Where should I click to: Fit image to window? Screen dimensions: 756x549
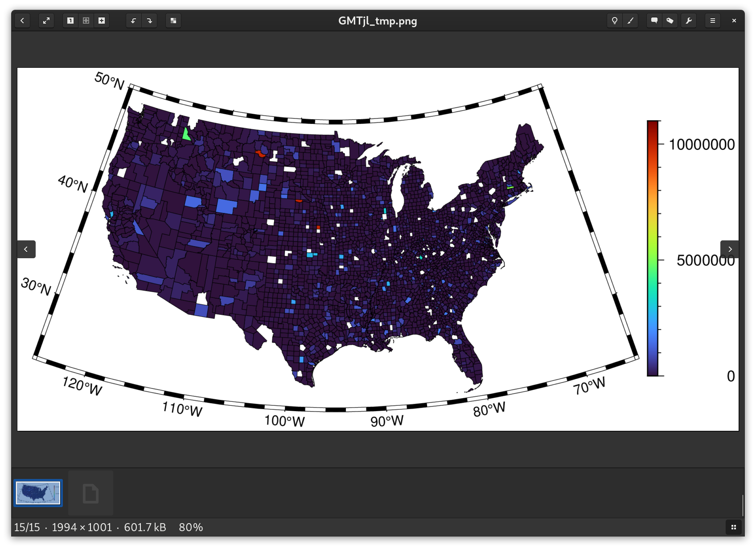point(86,21)
